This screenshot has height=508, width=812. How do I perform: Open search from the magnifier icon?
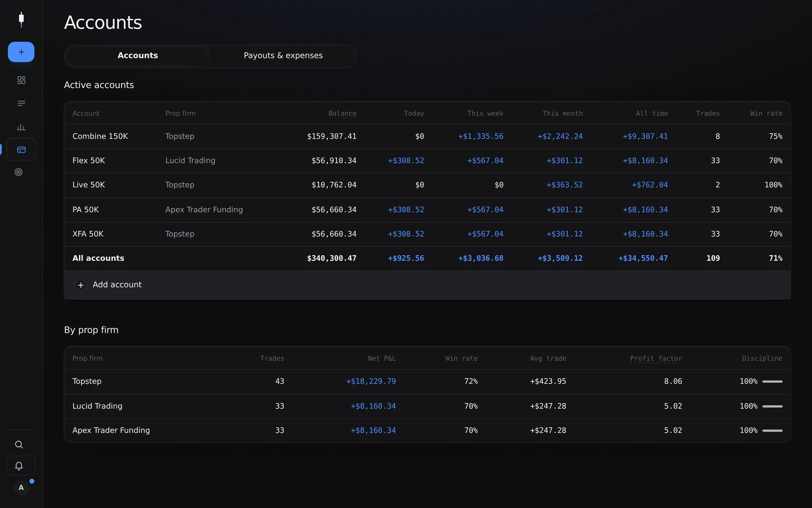click(19, 444)
